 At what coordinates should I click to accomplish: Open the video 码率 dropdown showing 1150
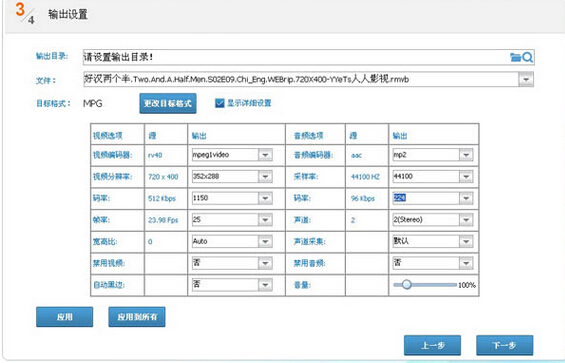click(x=265, y=198)
